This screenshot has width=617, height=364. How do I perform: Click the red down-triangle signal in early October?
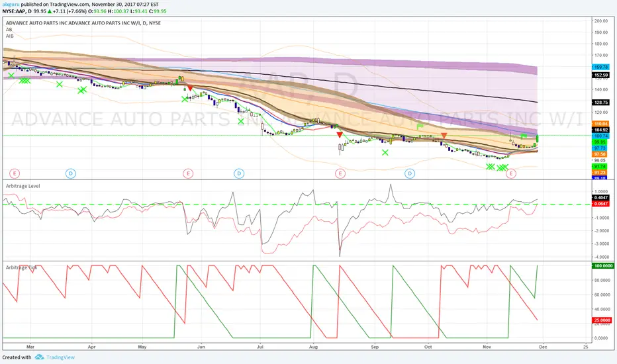[444, 136]
